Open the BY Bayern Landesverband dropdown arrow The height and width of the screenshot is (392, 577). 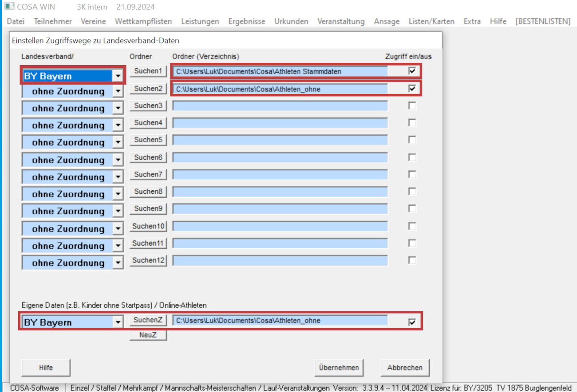(x=118, y=76)
